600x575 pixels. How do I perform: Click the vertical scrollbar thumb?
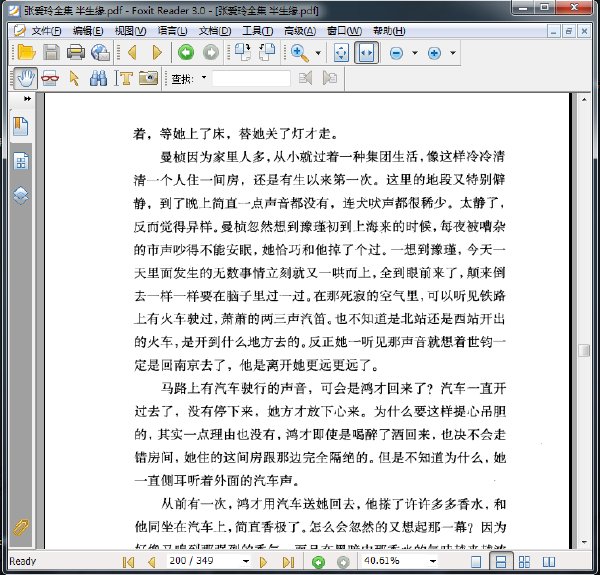click(584, 350)
